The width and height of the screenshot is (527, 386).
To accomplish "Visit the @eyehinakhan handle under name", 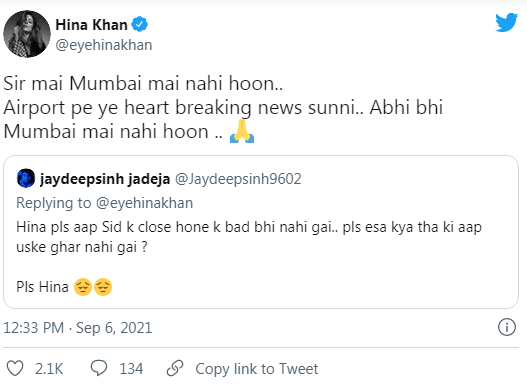I will (104, 45).
